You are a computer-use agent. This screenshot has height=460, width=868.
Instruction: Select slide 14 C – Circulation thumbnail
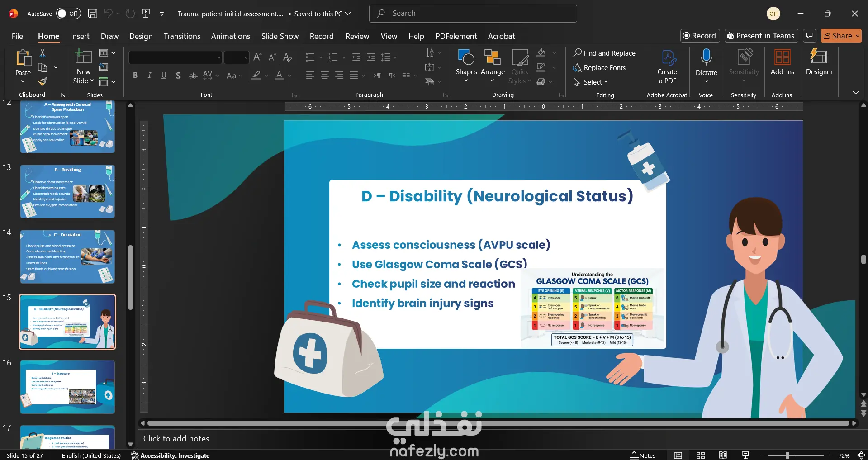(x=67, y=256)
